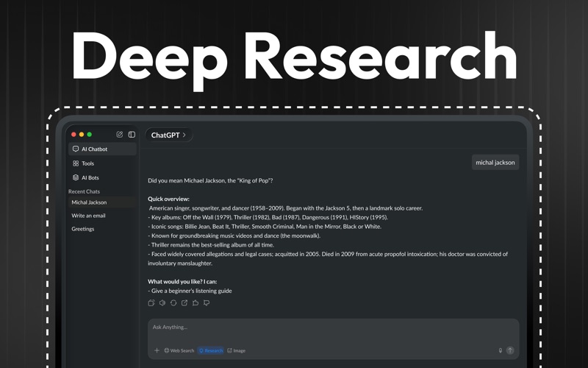Read the response aloud with speaker icon

coord(162,302)
